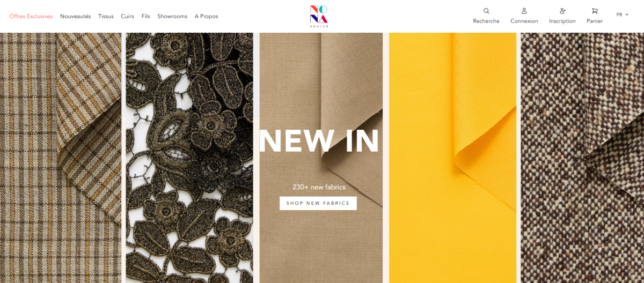Click the Shop New Fabrics button
The width and height of the screenshot is (644, 283).
pyautogui.click(x=318, y=203)
